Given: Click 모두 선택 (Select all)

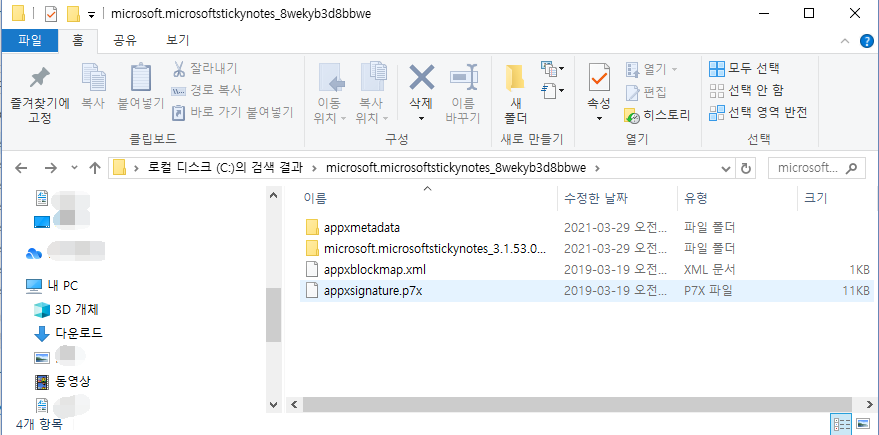Looking at the screenshot, I should (x=744, y=68).
